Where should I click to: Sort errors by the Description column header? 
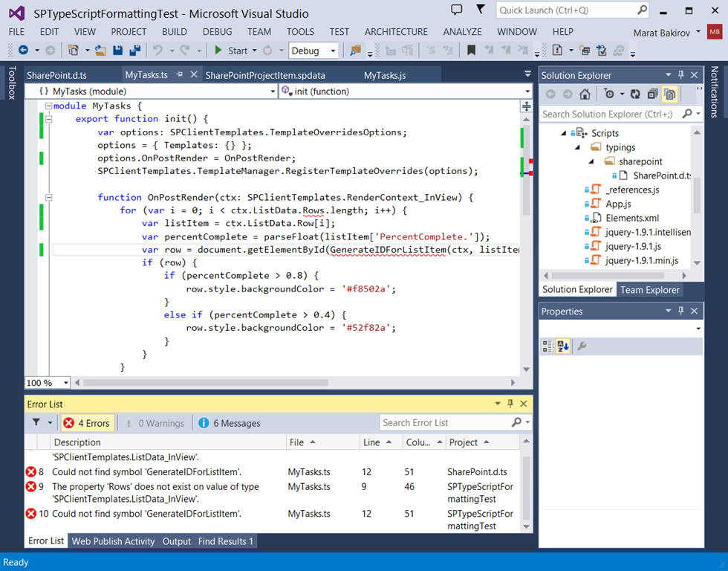click(x=169, y=442)
